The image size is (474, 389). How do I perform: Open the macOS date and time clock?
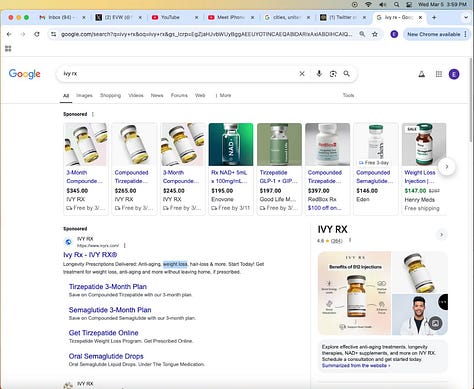[x=442, y=4]
